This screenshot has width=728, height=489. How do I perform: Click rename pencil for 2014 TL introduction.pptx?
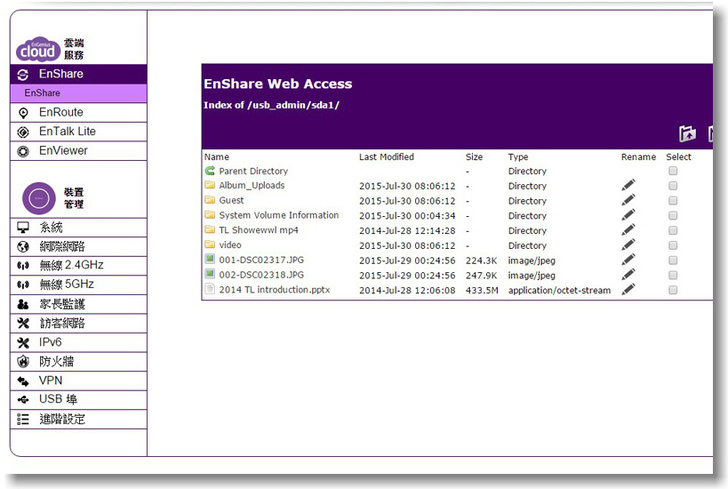tap(628, 290)
